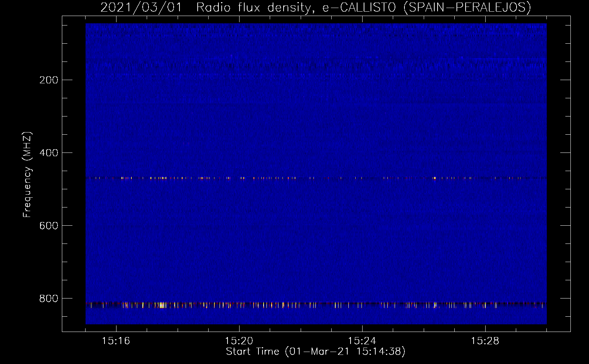Click the 15:24 time tick label

tap(362, 341)
